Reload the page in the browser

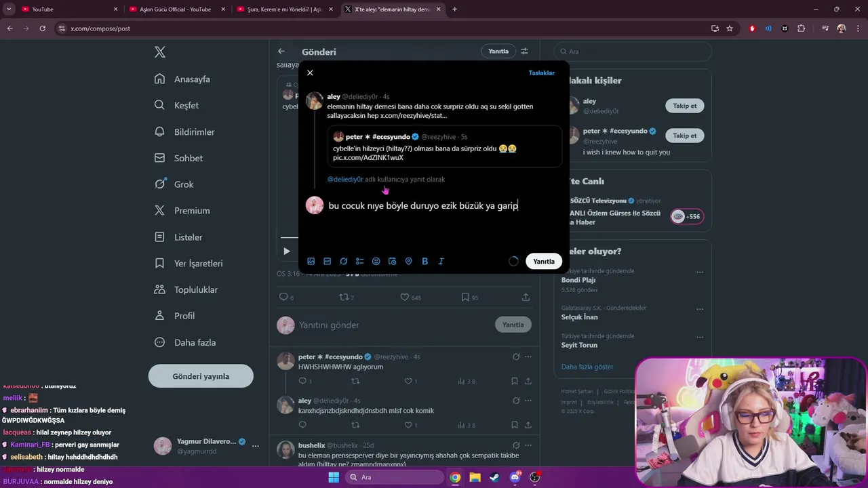(43, 28)
